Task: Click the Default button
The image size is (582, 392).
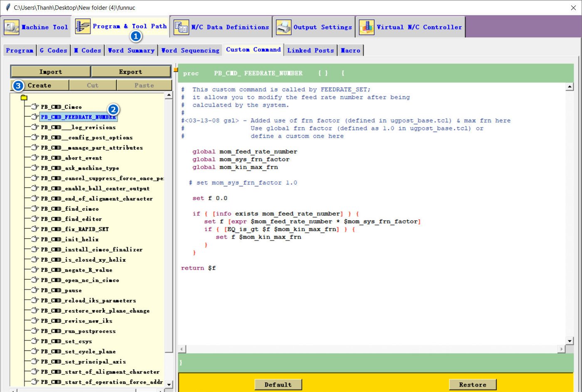Action: pos(278,385)
